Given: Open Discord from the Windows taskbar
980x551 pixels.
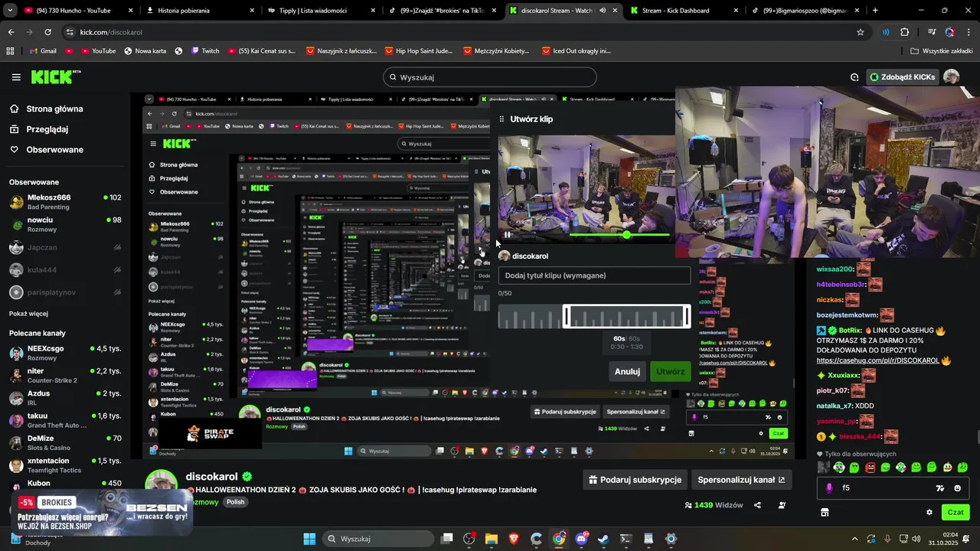Looking at the screenshot, I should coord(581,539).
